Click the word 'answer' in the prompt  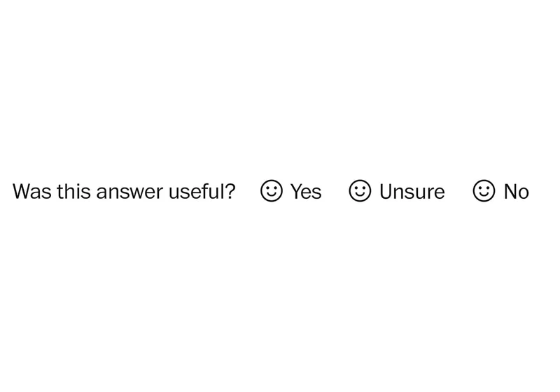coord(129,192)
